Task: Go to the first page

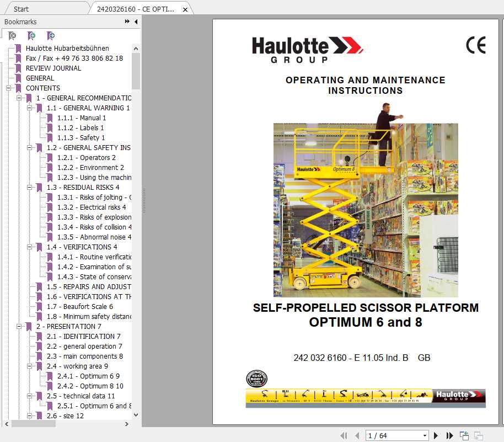Action: tap(344, 435)
